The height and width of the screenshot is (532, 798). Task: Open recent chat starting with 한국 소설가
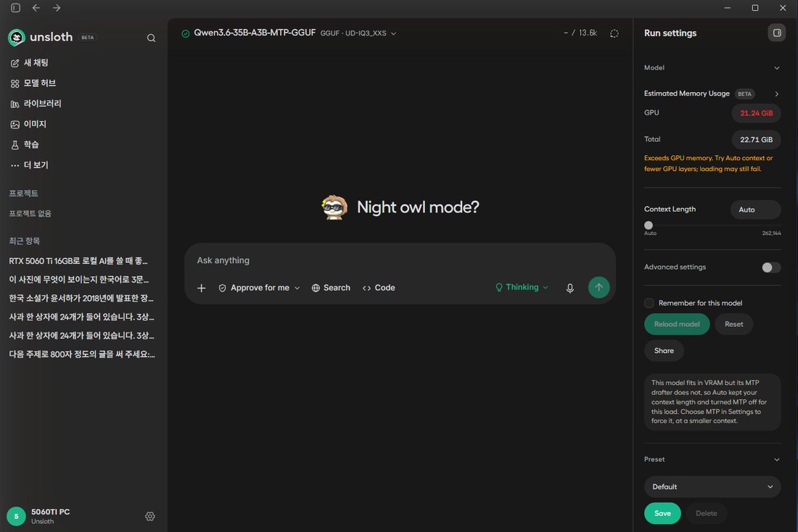pyautogui.click(x=81, y=298)
